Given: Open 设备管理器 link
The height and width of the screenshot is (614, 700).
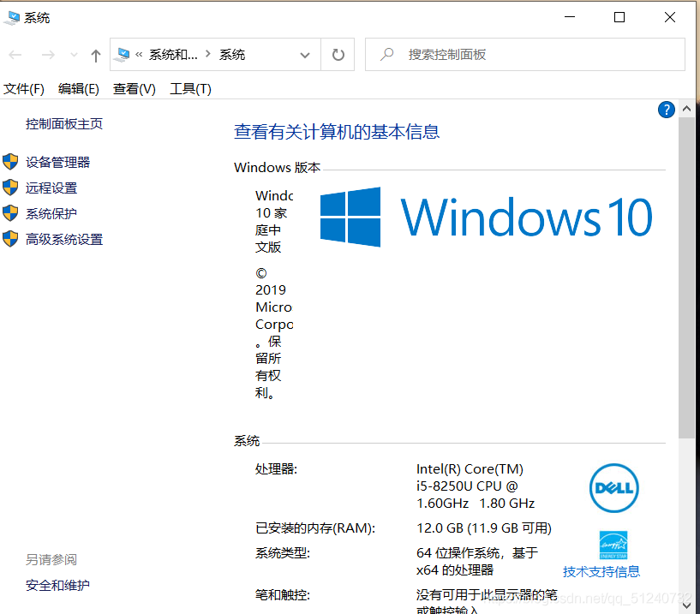Looking at the screenshot, I should (57, 162).
